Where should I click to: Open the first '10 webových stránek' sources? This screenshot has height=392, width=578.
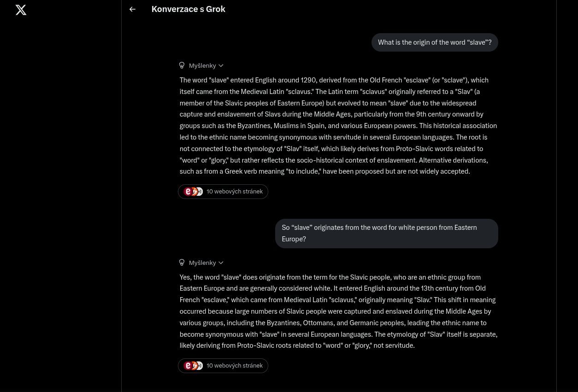click(234, 192)
